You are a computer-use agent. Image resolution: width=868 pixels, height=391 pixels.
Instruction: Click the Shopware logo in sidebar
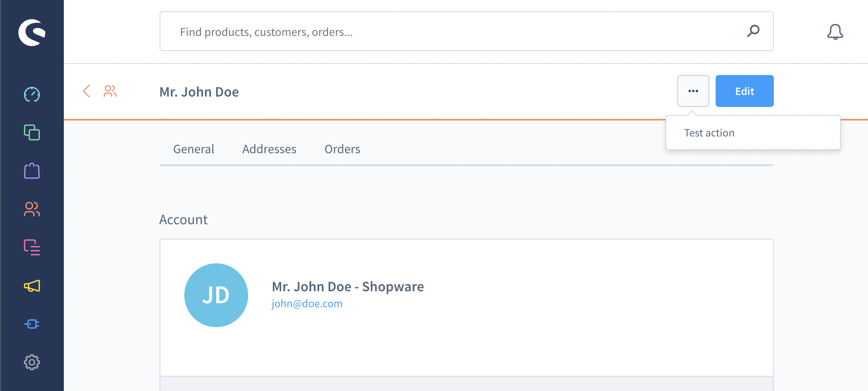[32, 32]
